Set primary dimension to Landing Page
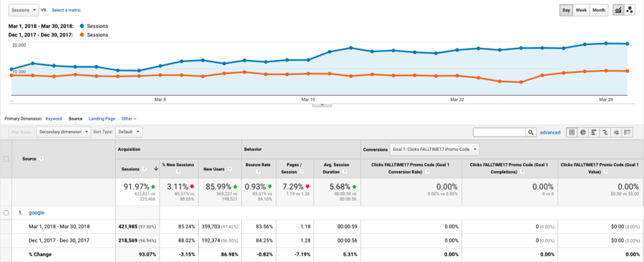644x262 pixels. 102,119
